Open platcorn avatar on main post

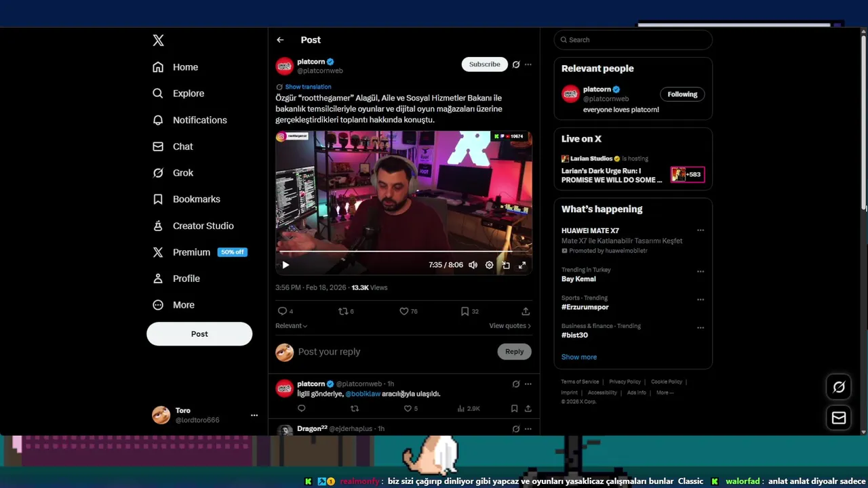click(x=284, y=66)
